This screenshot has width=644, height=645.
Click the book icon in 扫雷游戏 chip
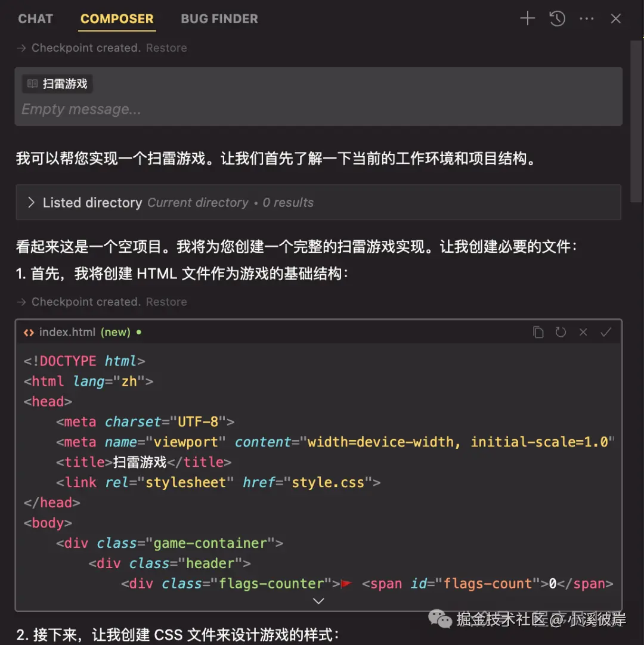[33, 83]
